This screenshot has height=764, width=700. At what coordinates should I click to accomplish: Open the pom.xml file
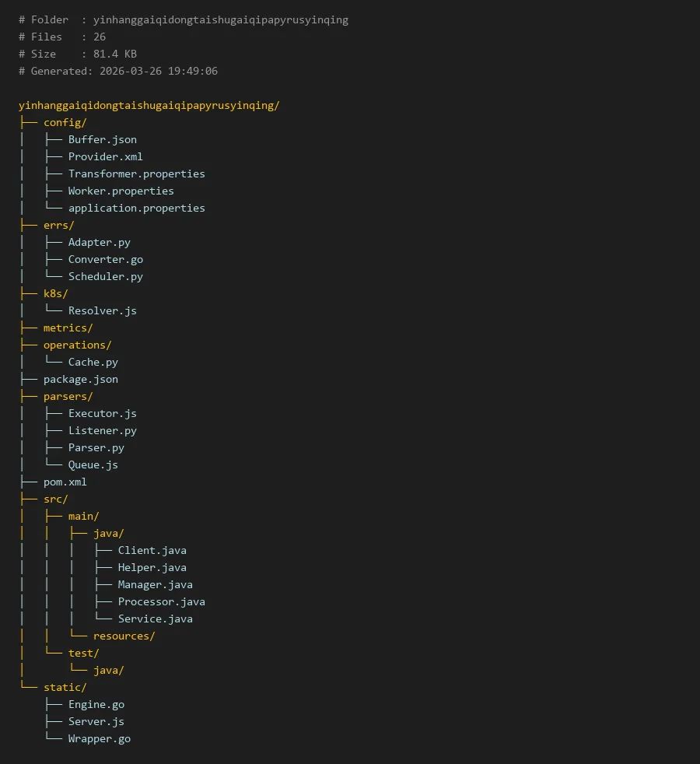pos(65,482)
